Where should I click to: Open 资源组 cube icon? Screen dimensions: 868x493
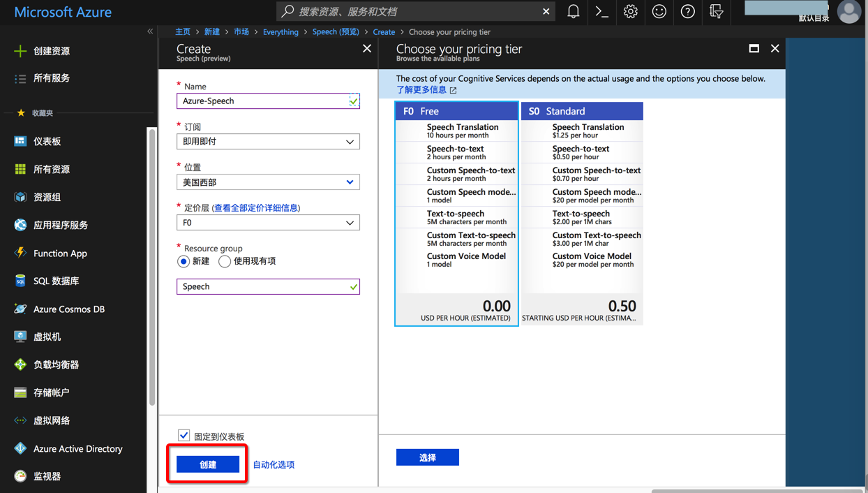20,197
